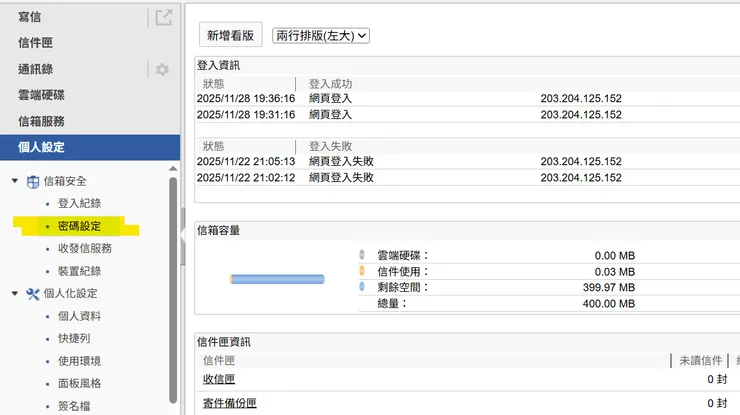740x415 pixels.
Task: Click the tree scrollbar up arrow
Action: click(x=173, y=169)
